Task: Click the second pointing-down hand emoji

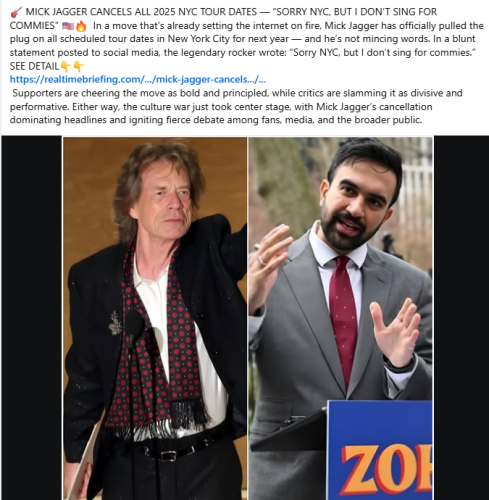Action: 78,66
